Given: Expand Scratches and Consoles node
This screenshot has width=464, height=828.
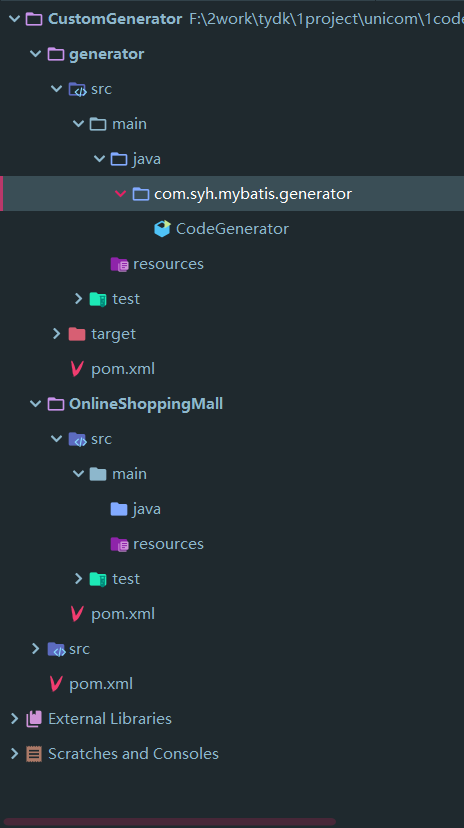Looking at the screenshot, I should pos(14,754).
